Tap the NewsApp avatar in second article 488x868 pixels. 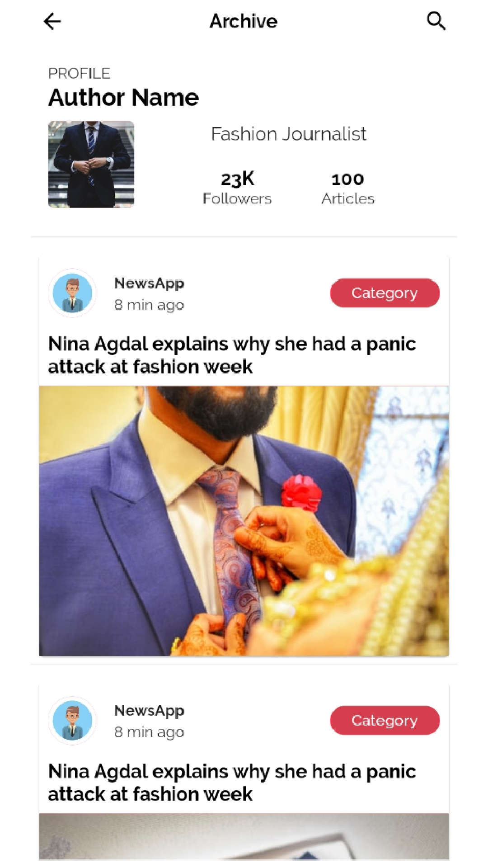tap(72, 720)
